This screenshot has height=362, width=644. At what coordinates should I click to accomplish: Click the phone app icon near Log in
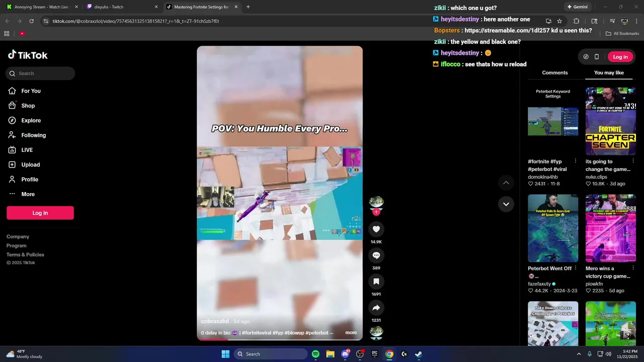(x=597, y=57)
